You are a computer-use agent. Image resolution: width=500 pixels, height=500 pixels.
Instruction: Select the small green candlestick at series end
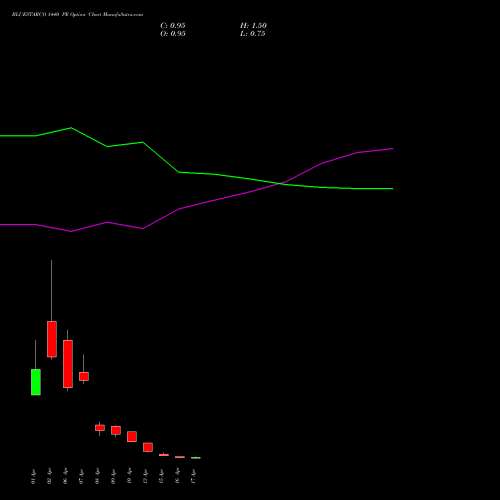pos(196,458)
